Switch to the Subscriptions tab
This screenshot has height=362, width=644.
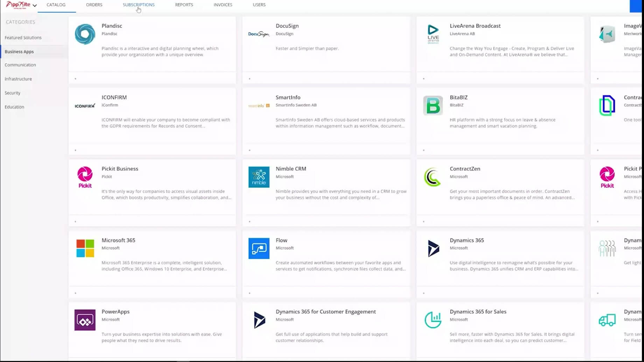139,5
